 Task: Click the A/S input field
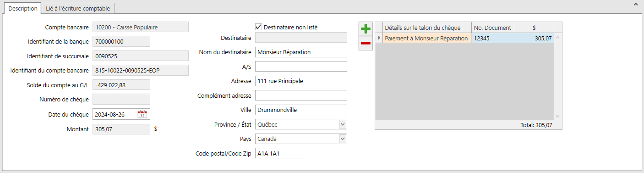coord(301,67)
